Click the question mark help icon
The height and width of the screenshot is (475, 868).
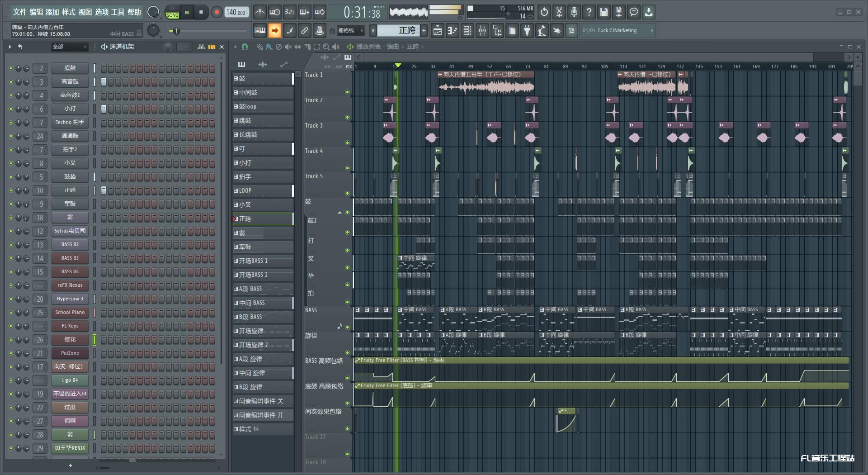point(589,12)
